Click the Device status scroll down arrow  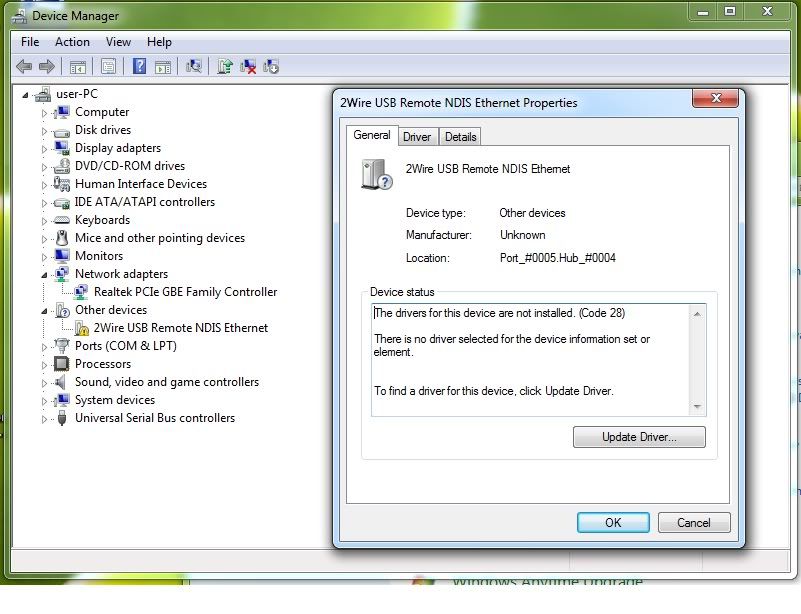(697, 407)
